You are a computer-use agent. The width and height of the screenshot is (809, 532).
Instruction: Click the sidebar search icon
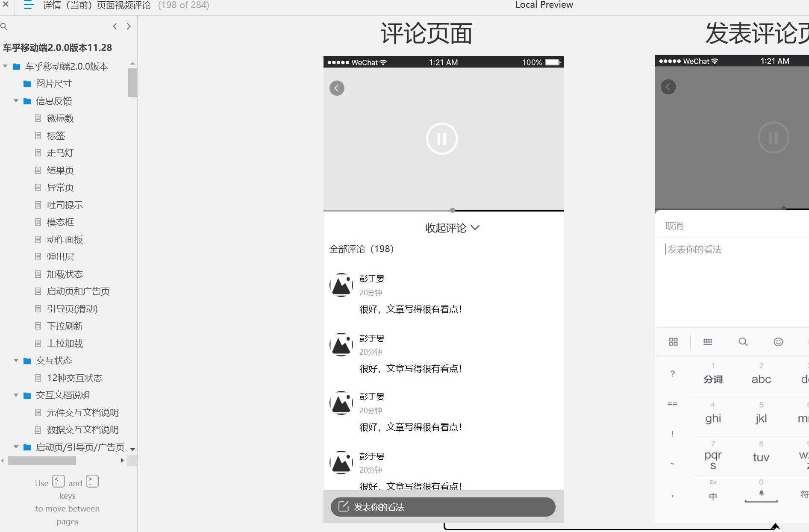(x=4, y=26)
